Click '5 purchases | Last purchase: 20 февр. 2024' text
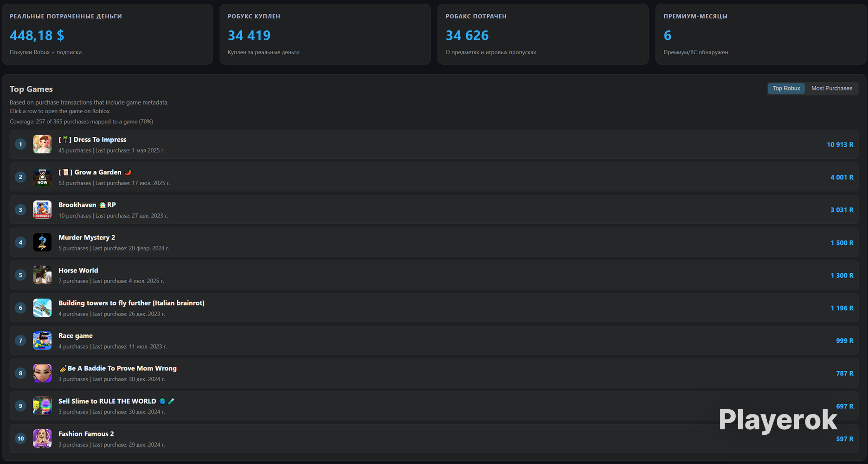 [114, 248]
